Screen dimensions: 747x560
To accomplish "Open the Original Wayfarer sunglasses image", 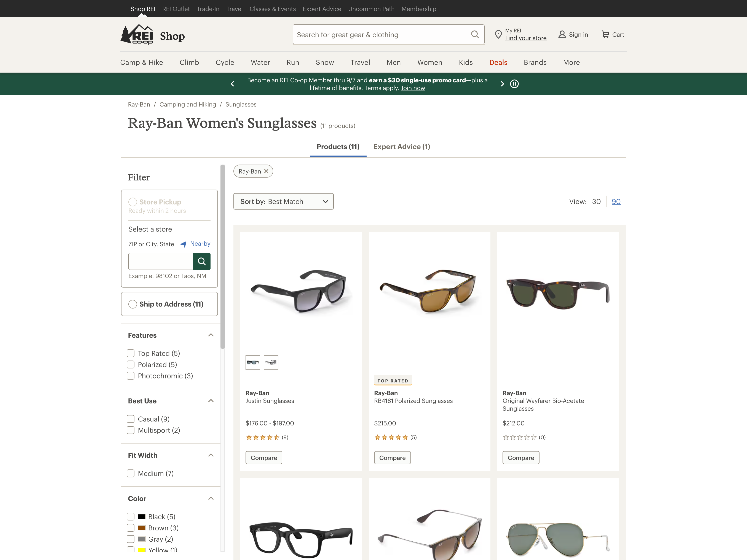I will click(x=558, y=292).
